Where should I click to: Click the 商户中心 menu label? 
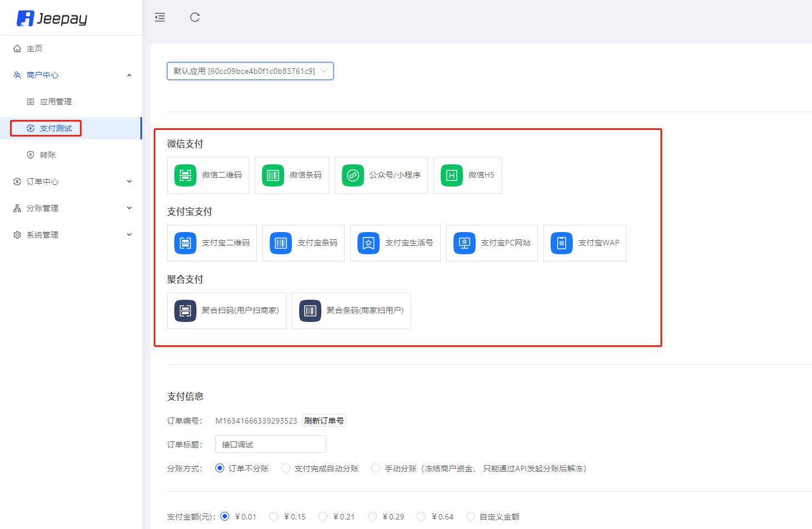click(42, 75)
